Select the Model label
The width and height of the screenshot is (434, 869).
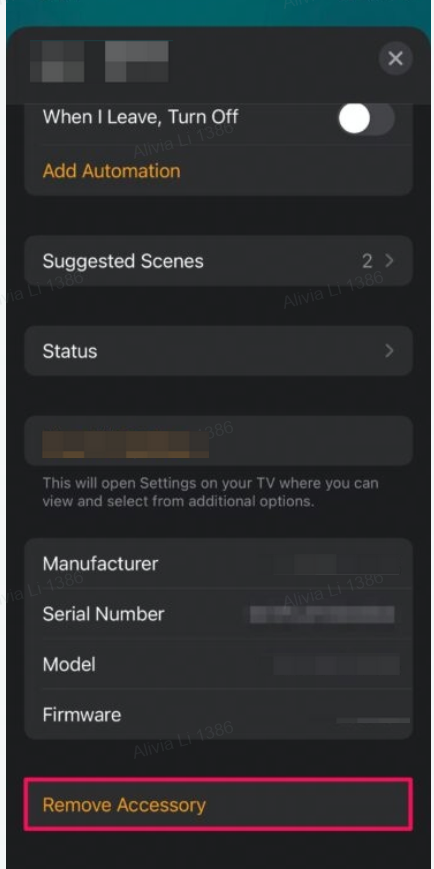coord(69,664)
